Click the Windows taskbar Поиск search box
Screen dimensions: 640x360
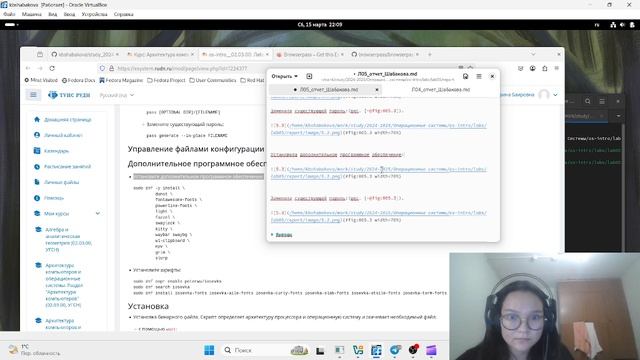click(x=252, y=350)
